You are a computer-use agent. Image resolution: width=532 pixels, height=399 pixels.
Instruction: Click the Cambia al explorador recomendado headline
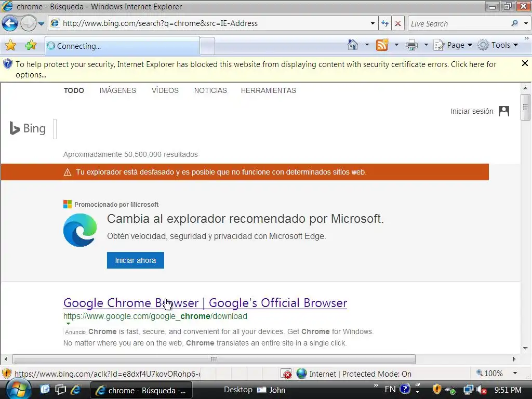tap(245, 219)
